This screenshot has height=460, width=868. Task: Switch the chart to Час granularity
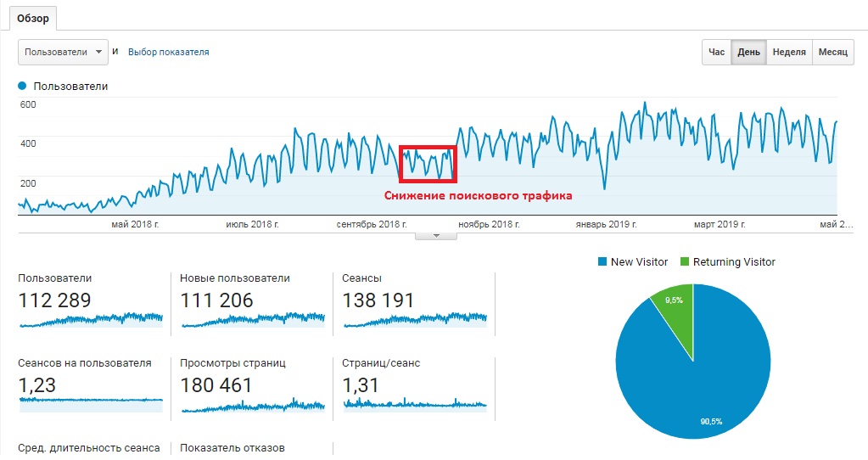click(x=716, y=52)
